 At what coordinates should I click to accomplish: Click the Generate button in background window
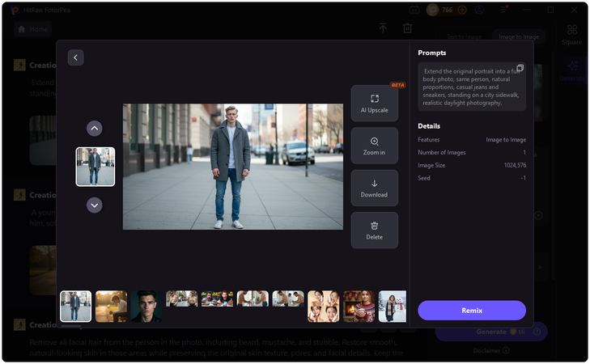click(491, 332)
